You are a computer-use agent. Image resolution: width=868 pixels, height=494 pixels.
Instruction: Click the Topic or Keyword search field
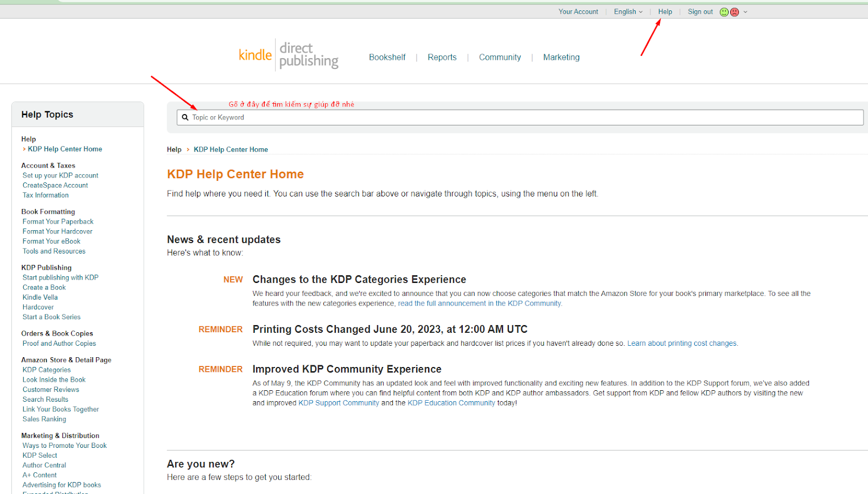[x=520, y=117]
